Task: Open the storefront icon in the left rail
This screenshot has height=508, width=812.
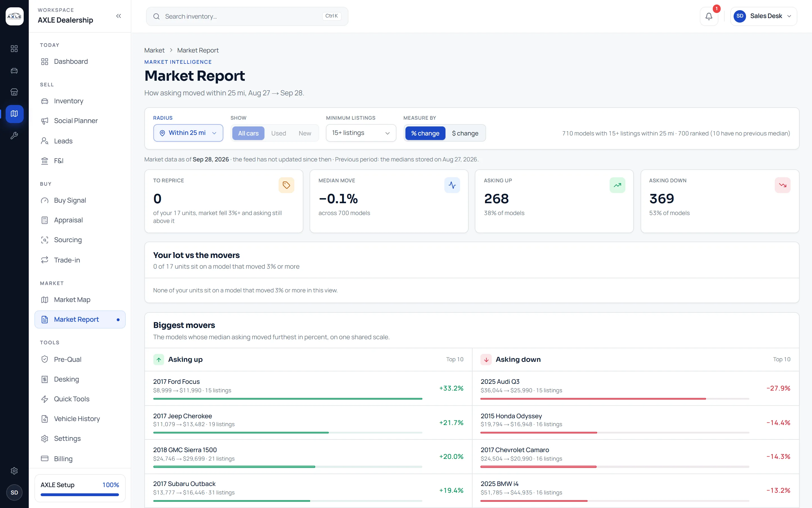Action: coord(14,92)
